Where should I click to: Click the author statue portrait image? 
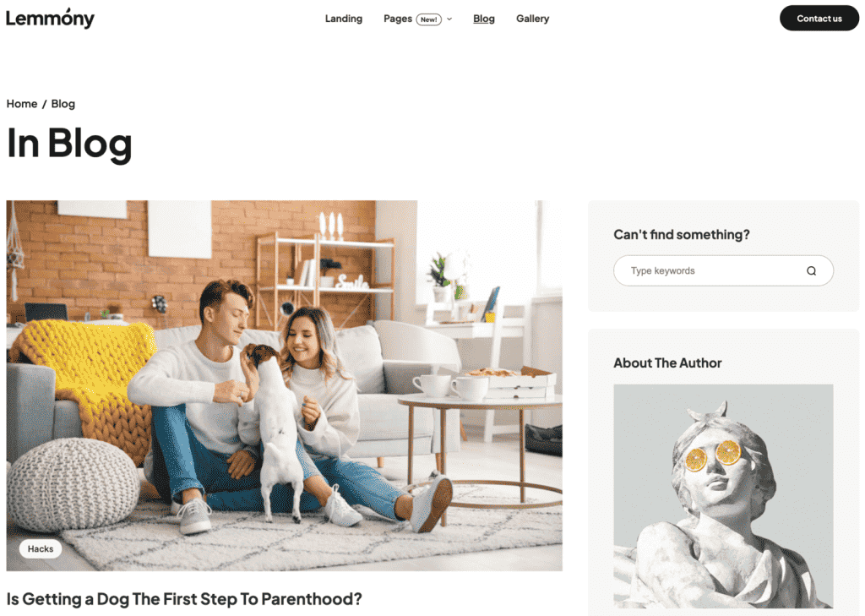(723, 496)
